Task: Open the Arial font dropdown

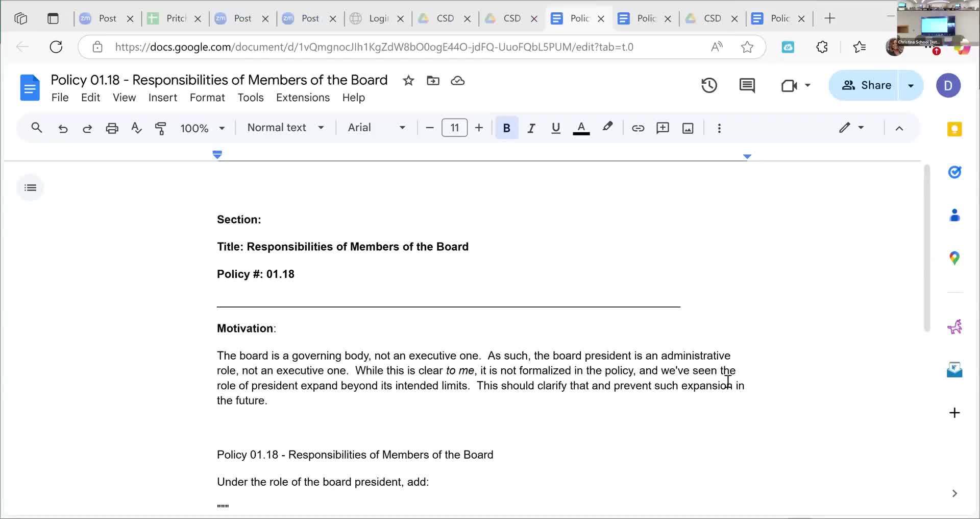Action: 376,128
